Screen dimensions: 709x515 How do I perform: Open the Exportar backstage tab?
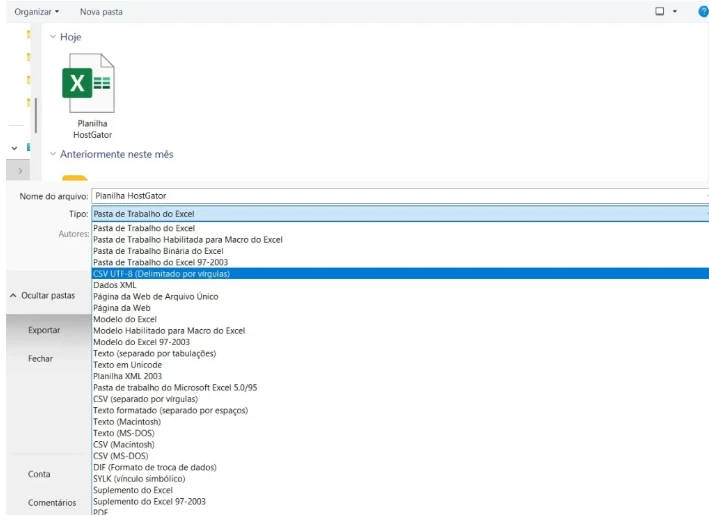point(44,330)
